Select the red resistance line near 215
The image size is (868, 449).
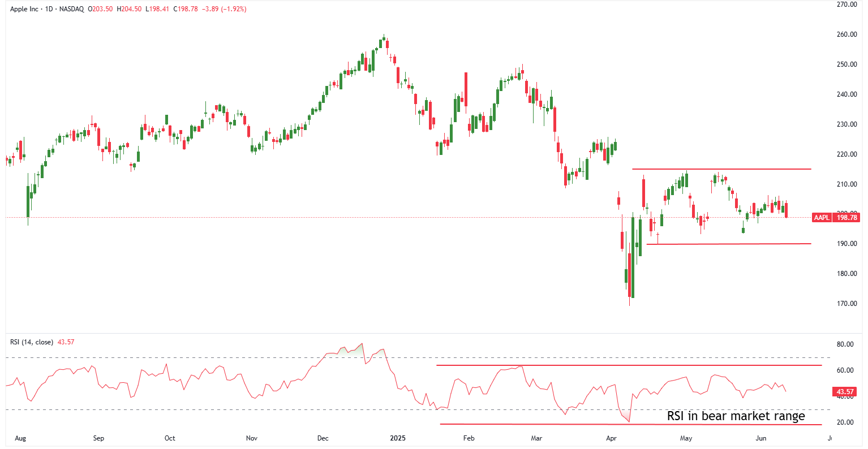coord(721,169)
